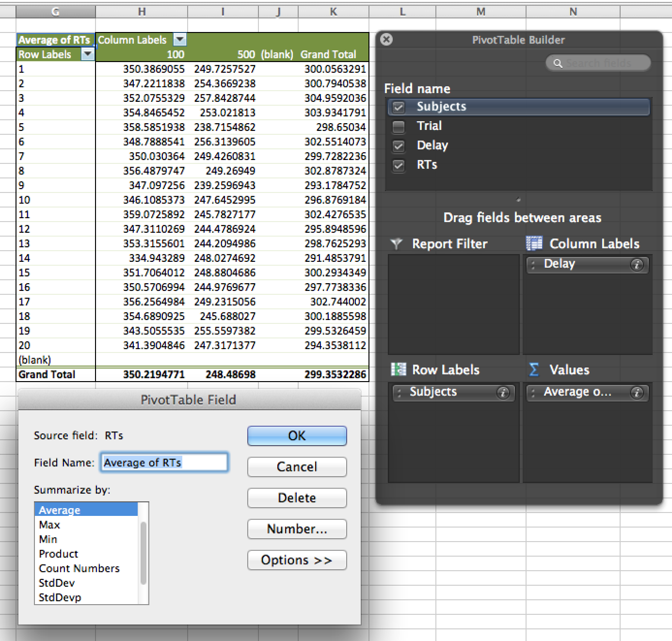Click the Report Filter funnel icon
This screenshot has height=641, width=672.
pyautogui.click(x=397, y=244)
